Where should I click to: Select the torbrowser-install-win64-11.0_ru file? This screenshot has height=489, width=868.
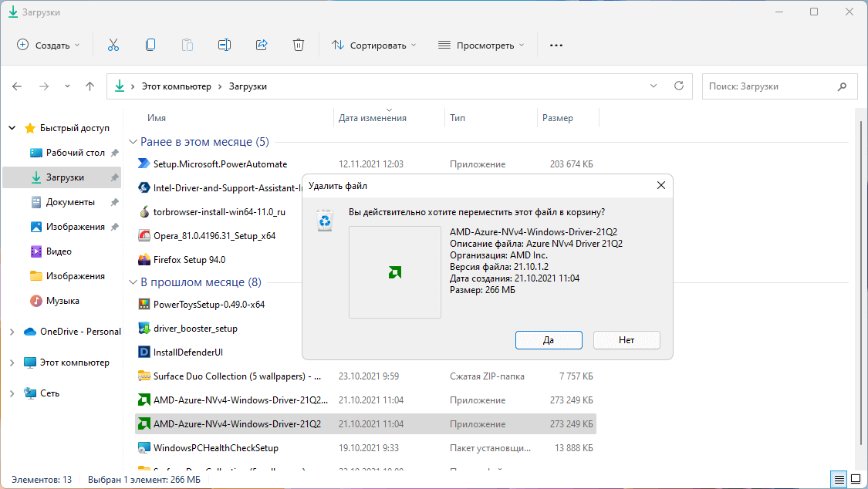pyautogui.click(x=219, y=212)
